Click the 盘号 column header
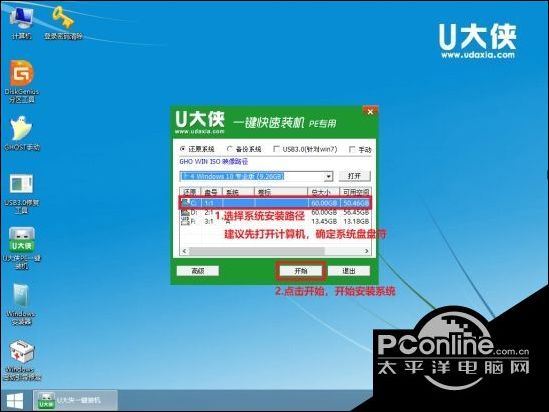The image size is (549, 412). click(211, 192)
